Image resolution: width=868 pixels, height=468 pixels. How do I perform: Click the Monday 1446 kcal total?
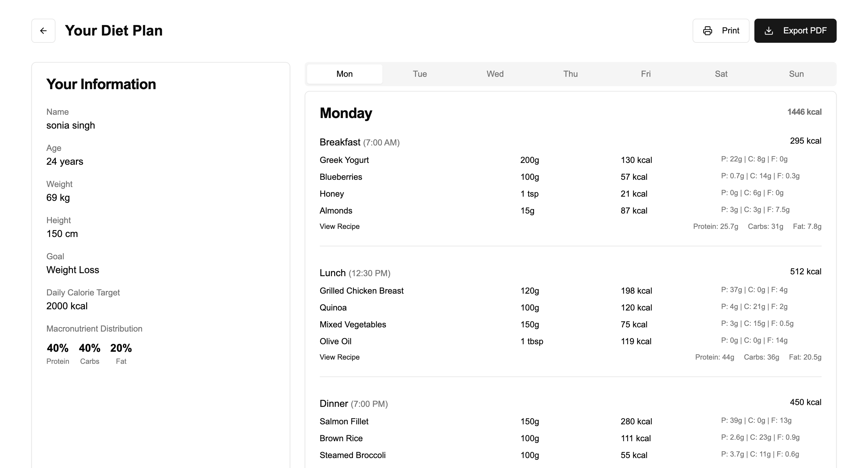(804, 112)
